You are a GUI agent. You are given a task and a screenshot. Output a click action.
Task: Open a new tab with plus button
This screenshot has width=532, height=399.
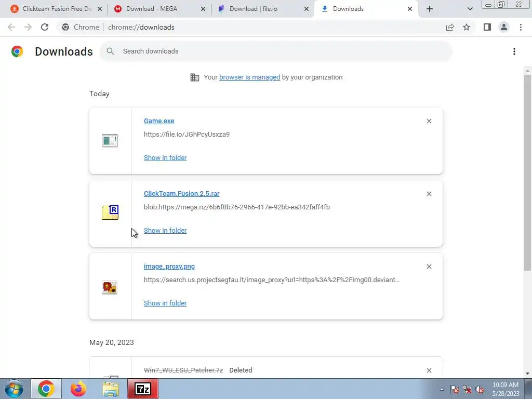(430, 9)
